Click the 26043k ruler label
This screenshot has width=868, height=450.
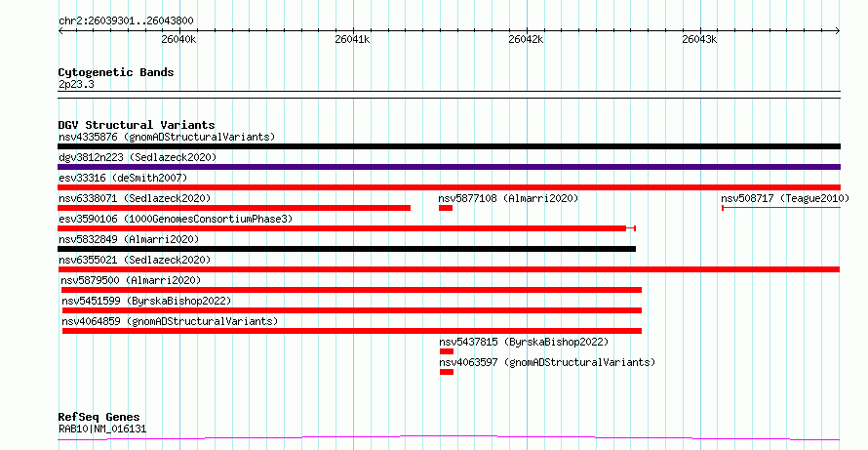(x=699, y=40)
